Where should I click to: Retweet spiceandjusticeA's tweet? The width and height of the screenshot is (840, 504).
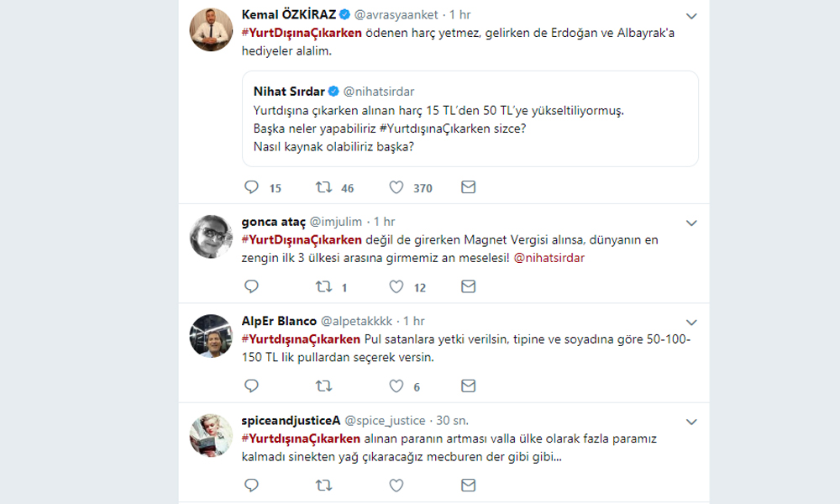[323, 486]
